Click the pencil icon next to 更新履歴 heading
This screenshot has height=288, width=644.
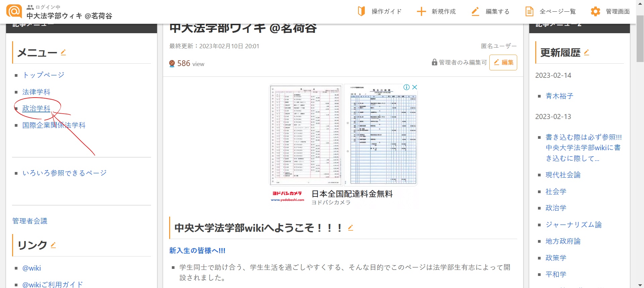point(586,52)
